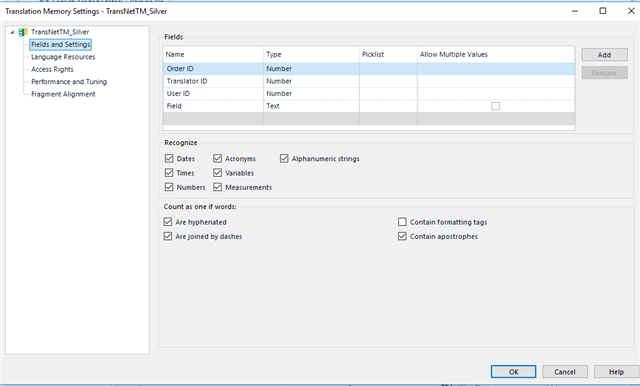Collapse the TransNetTM_Silver tree node
The height and width of the screenshot is (386, 640).
(x=12, y=32)
